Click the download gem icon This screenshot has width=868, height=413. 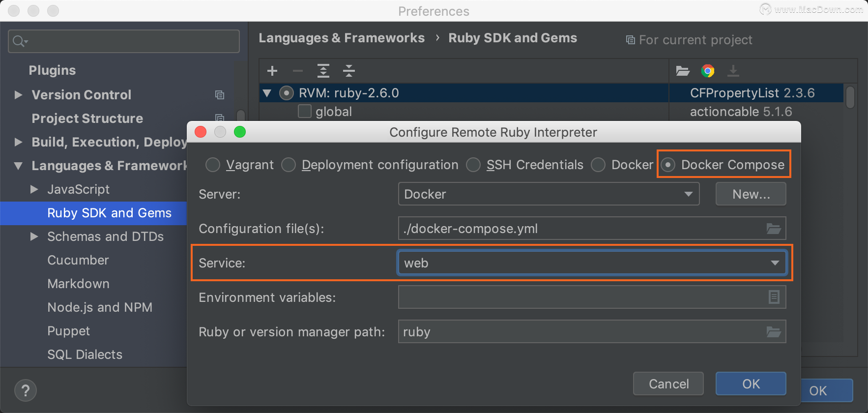[x=733, y=71]
